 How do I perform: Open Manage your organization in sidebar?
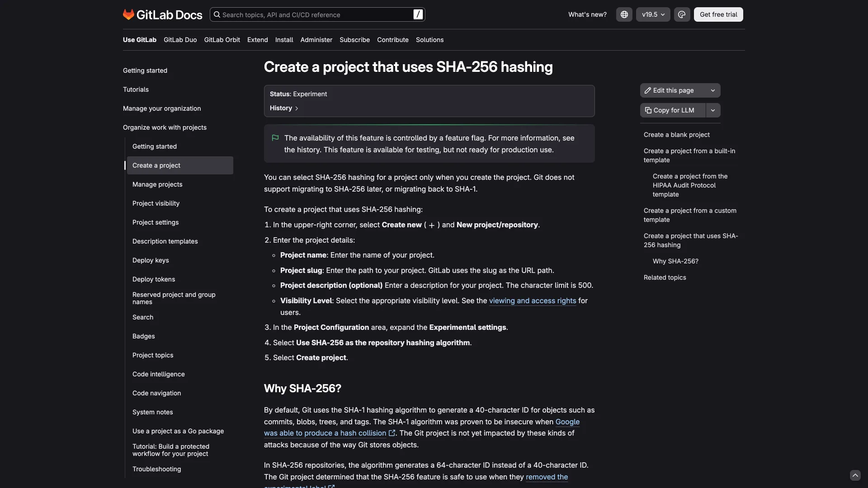(162, 108)
